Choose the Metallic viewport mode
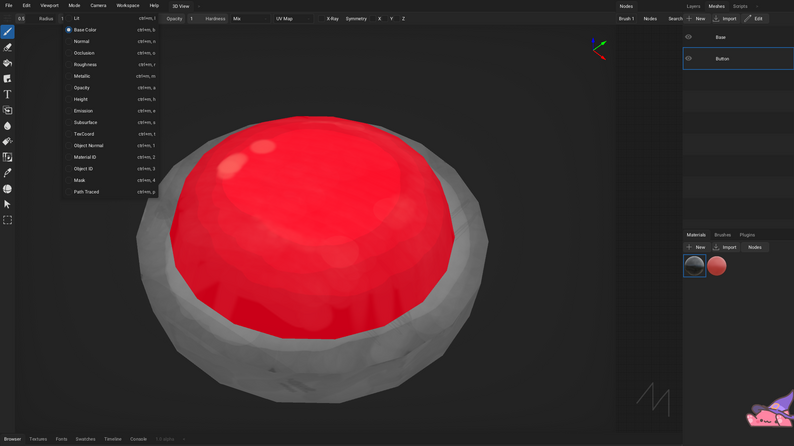This screenshot has height=446, width=794. coord(110,76)
